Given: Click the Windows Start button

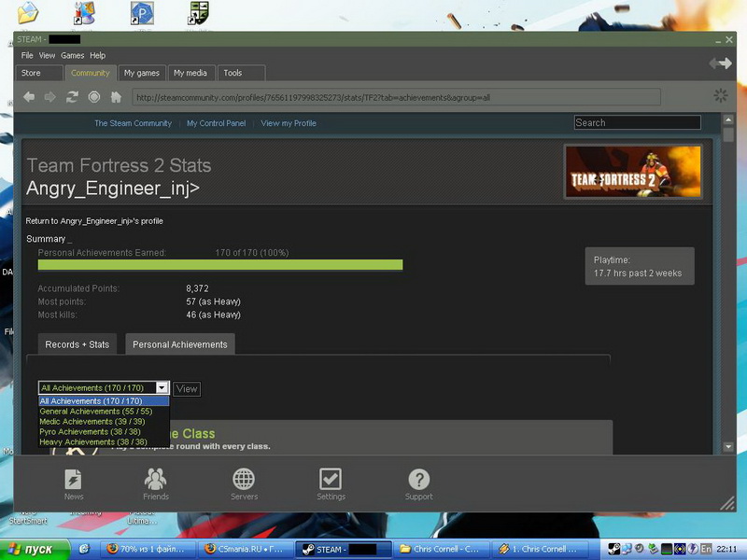Looking at the screenshot, I should [34, 550].
